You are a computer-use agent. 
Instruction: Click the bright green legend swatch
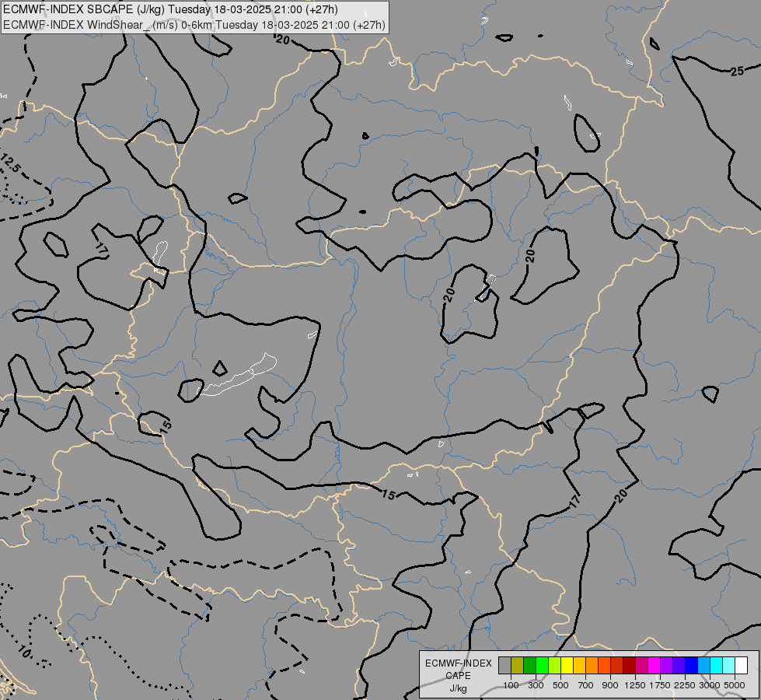pyautogui.click(x=542, y=665)
